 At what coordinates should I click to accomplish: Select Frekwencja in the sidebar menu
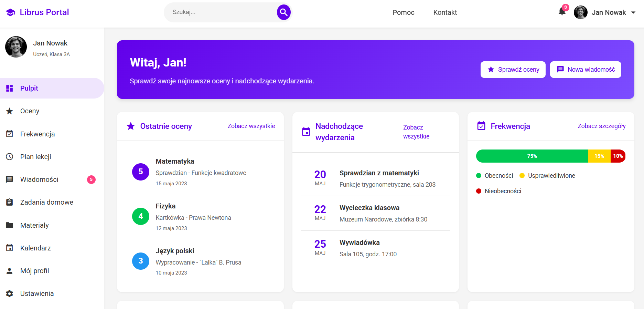click(37, 134)
